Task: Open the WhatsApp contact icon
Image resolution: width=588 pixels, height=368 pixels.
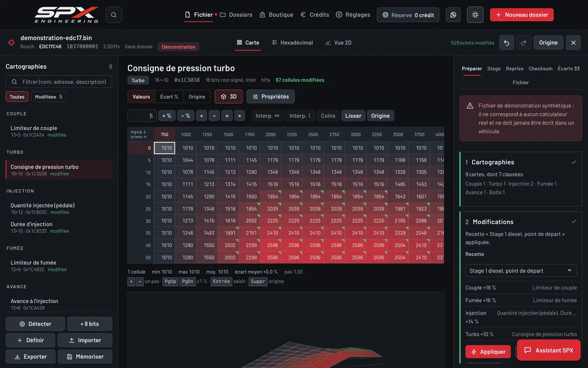Action: click(x=453, y=15)
